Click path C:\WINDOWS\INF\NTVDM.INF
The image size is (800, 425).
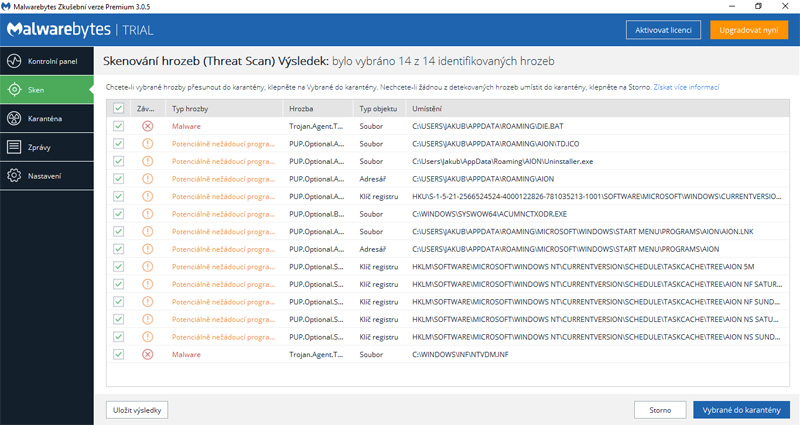(x=460, y=354)
